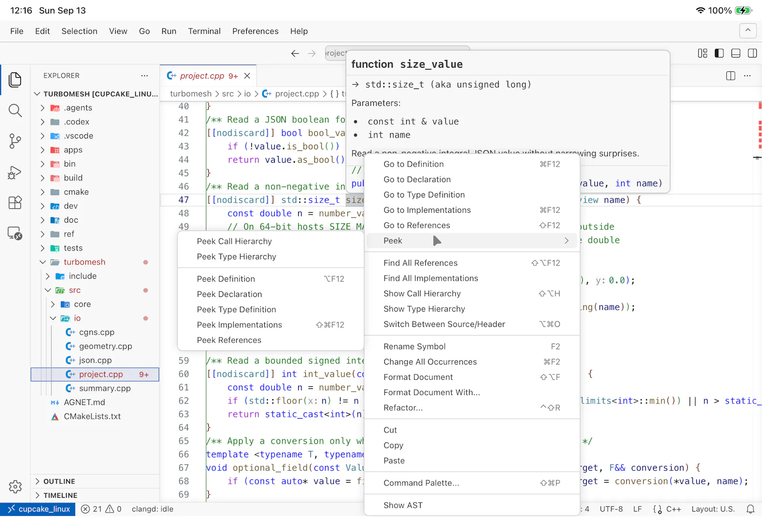Toggle the primary side bar
The height and width of the screenshot is (532, 762).
pyautogui.click(x=719, y=53)
